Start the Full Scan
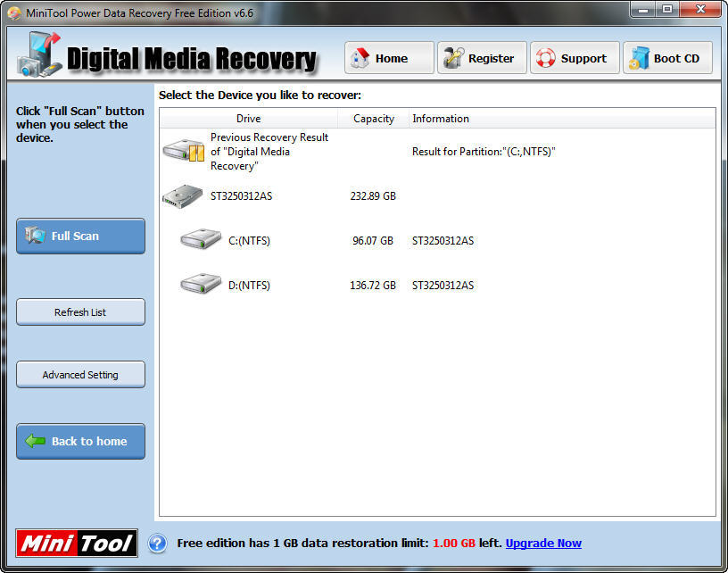The width and height of the screenshot is (728, 573). 80,237
